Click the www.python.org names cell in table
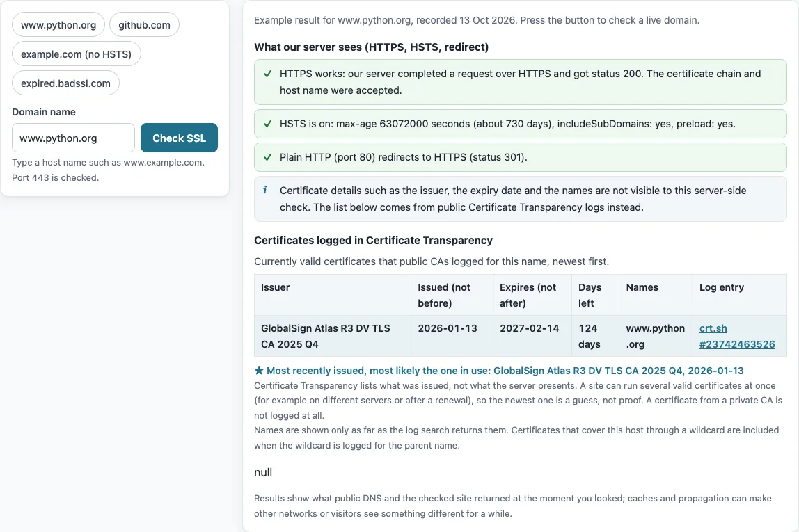Image resolution: width=799 pixels, height=532 pixels. (x=656, y=336)
